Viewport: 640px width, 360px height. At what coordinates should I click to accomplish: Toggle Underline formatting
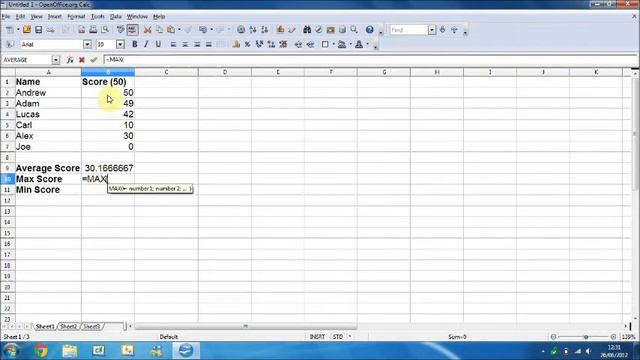point(158,44)
